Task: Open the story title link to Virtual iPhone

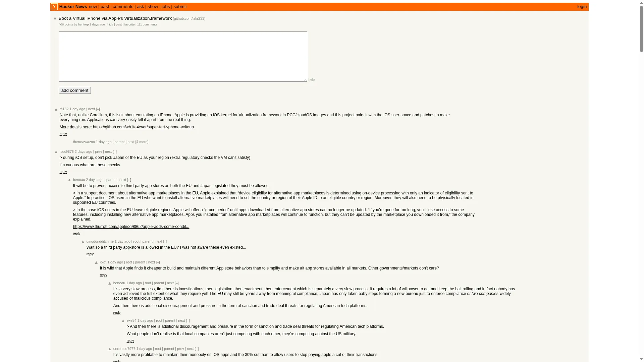Action: (x=115, y=18)
